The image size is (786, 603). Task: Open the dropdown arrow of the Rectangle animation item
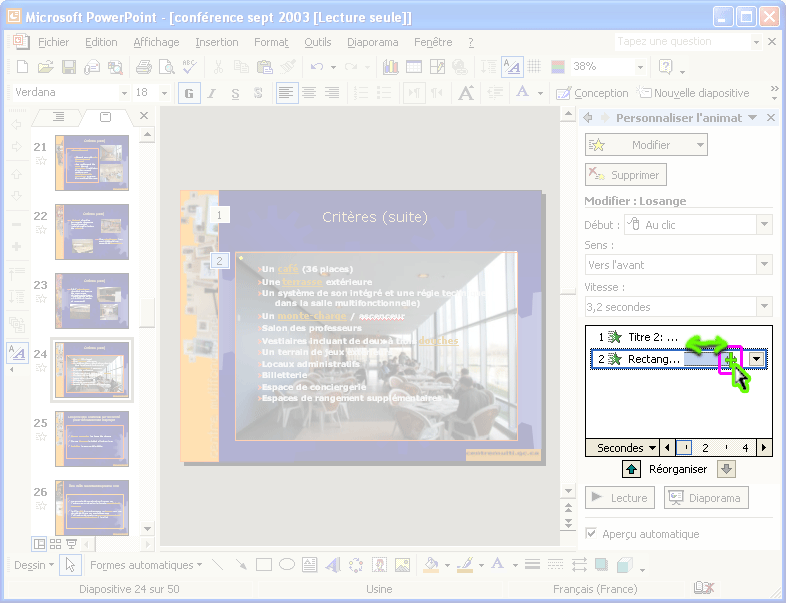[757, 359]
